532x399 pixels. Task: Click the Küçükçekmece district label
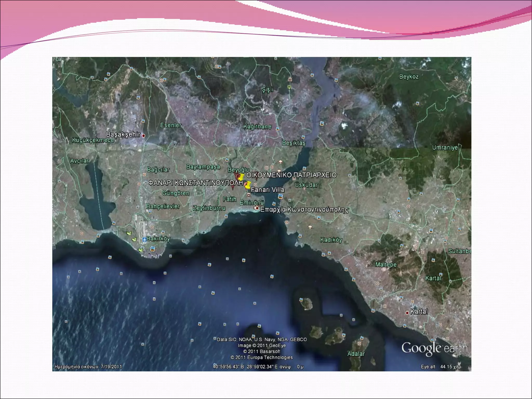pos(93,140)
